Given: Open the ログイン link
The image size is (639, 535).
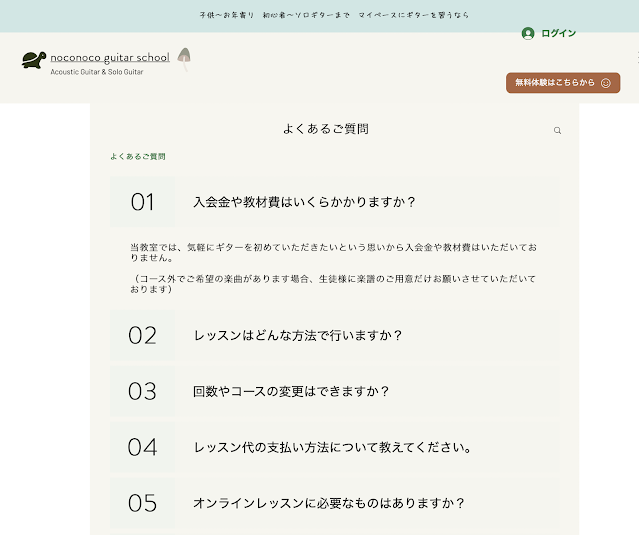Looking at the screenshot, I should tap(558, 33).
